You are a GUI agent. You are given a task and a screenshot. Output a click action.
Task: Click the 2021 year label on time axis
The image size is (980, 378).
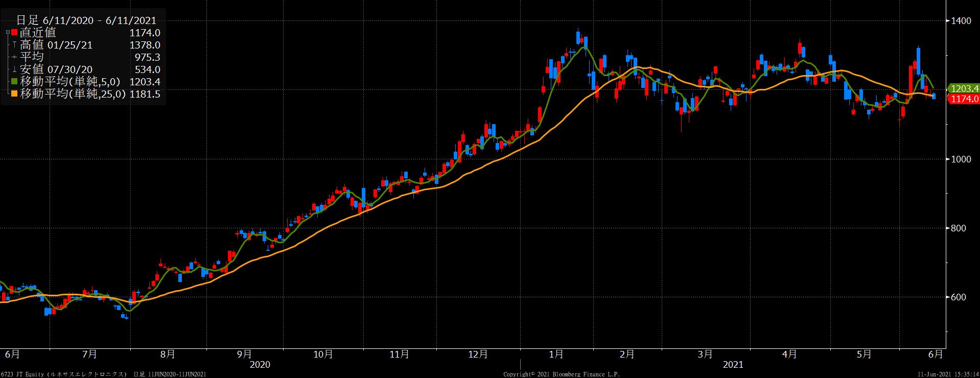733,365
